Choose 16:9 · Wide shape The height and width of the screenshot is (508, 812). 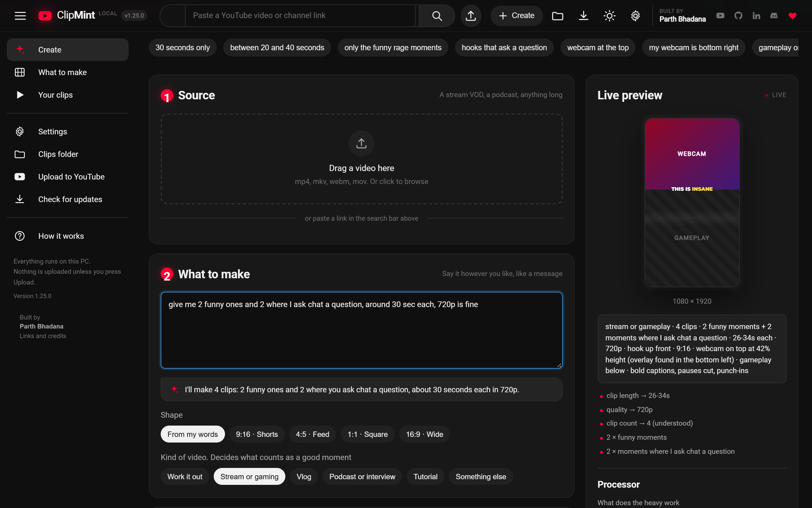click(x=424, y=434)
